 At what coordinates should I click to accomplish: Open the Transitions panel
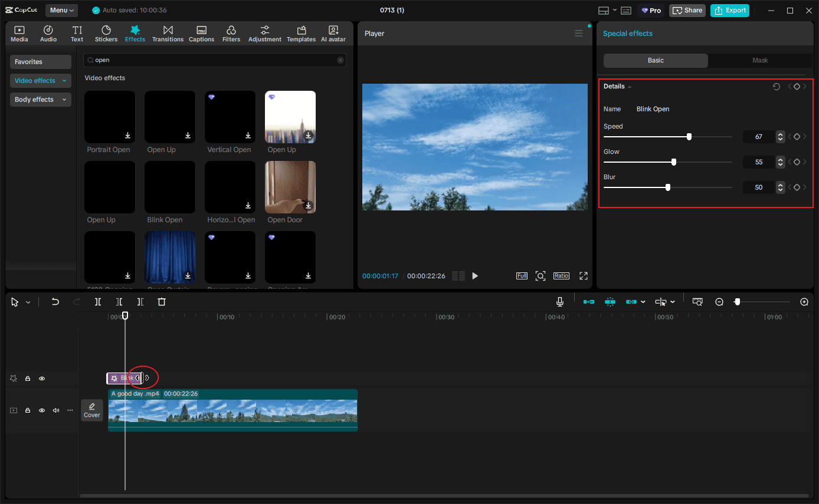[168, 34]
